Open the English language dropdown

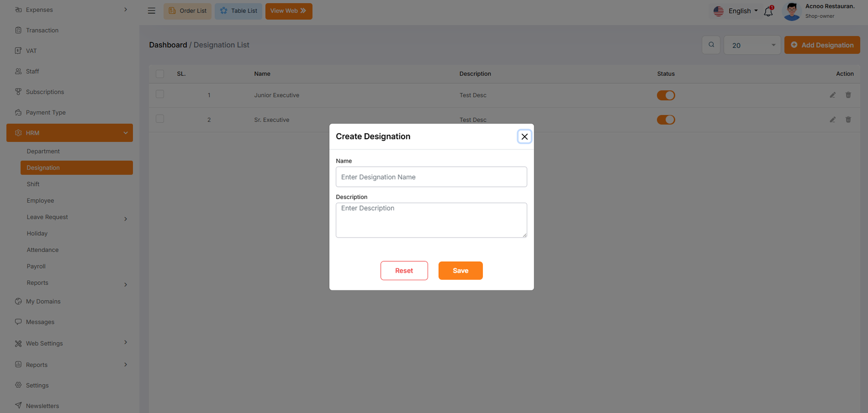(x=736, y=11)
